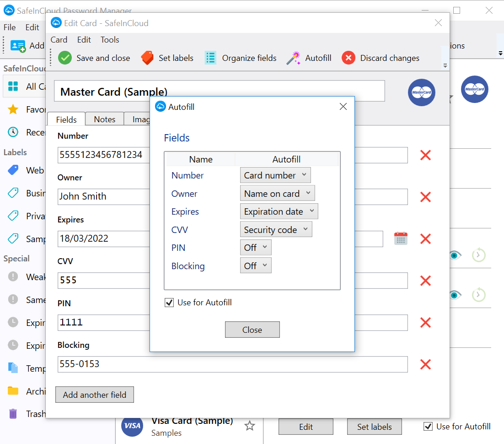
Task: Click Number field name in Autofill table
Action: [x=188, y=175]
